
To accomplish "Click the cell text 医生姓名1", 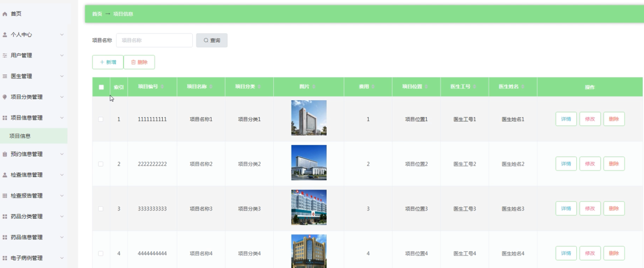I will point(513,119).
